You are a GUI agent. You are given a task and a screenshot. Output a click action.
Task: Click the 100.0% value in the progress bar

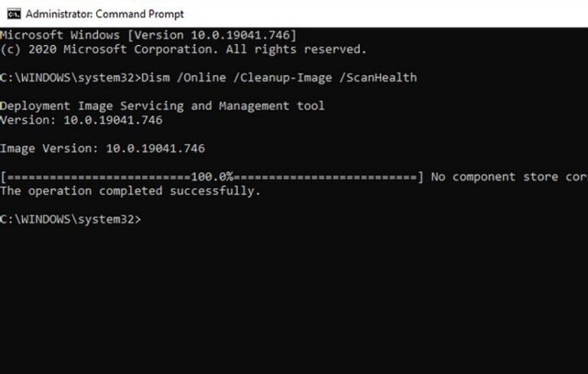[212, 177]
